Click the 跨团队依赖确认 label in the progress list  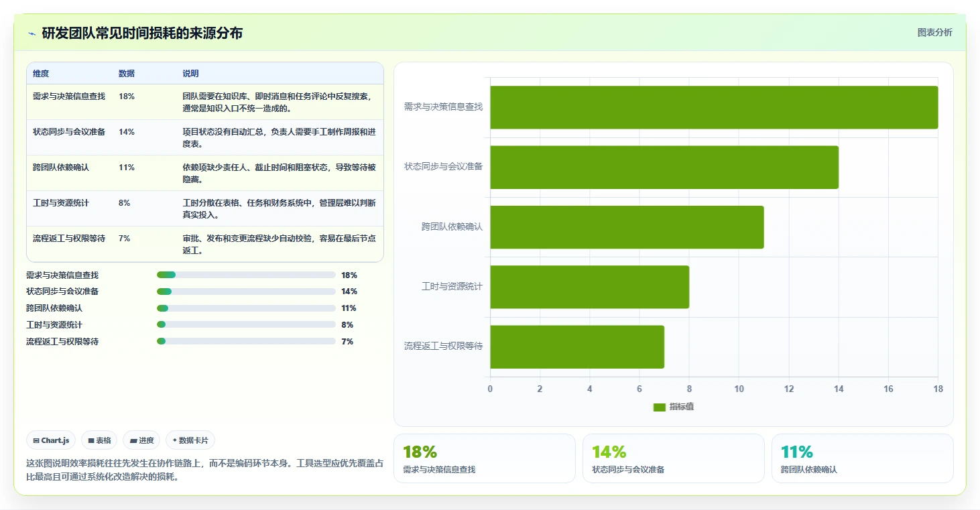54,308
